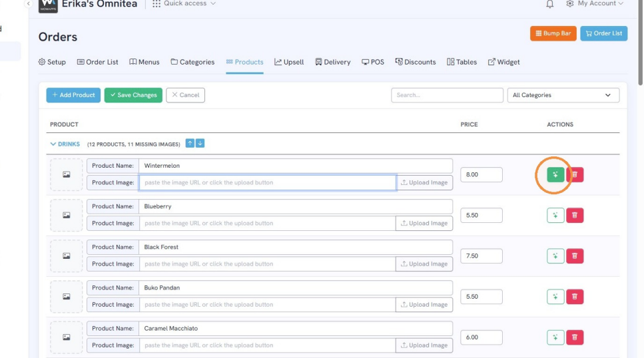644x358 pixels.
Task: Open the Categories tab
Action: click(192, 62)
